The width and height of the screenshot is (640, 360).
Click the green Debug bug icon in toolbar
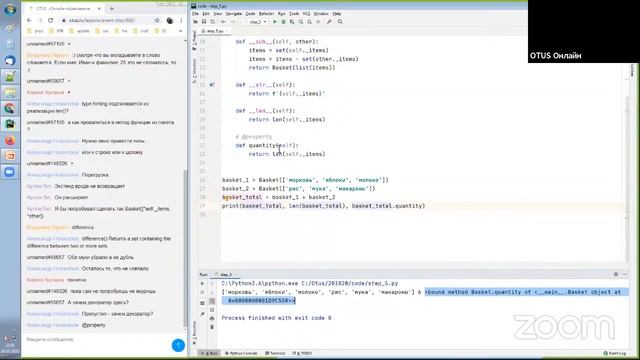pos(283,22)
